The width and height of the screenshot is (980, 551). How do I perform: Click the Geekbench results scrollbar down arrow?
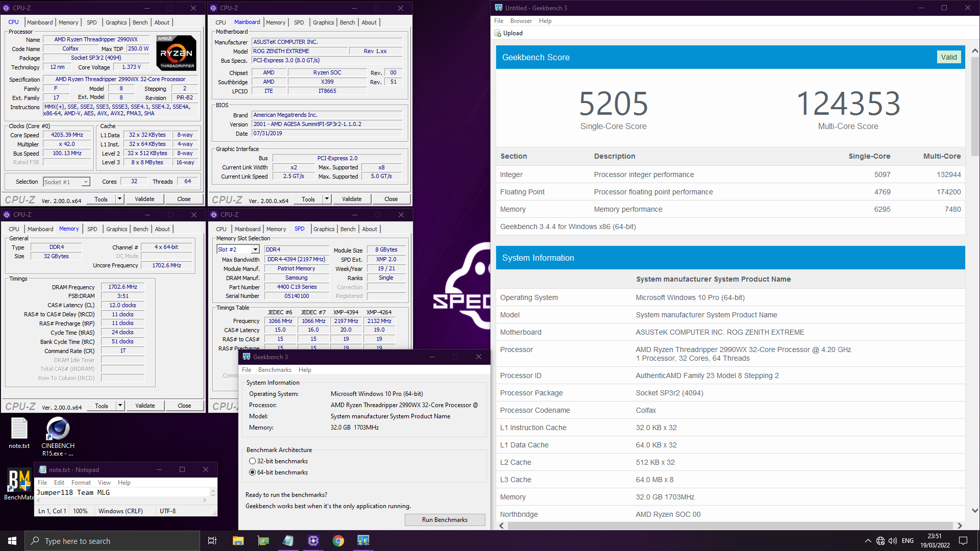[974, 510]
